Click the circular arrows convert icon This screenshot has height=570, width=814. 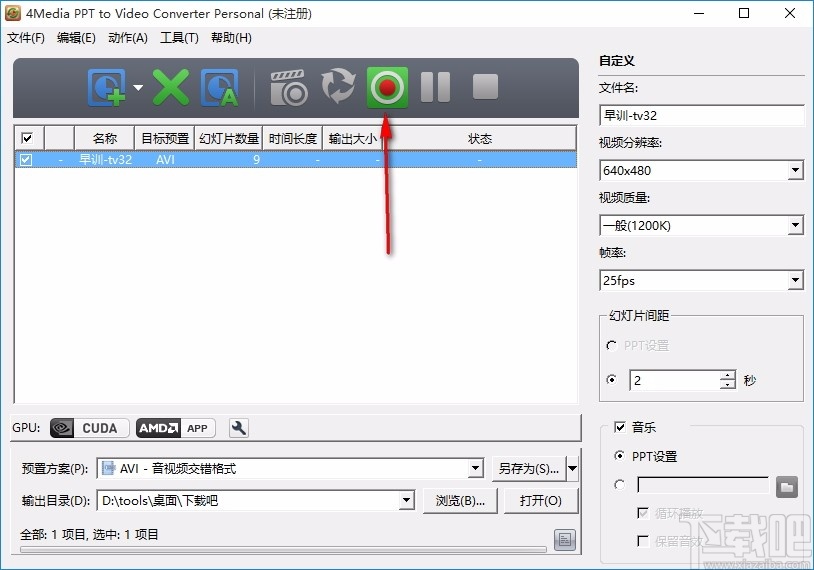coord(338,86)
